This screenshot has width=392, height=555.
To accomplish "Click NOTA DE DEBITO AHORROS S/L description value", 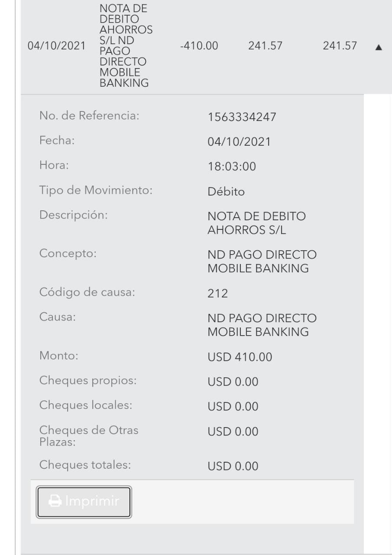I will pyautogui.click(x=256, y=223).
